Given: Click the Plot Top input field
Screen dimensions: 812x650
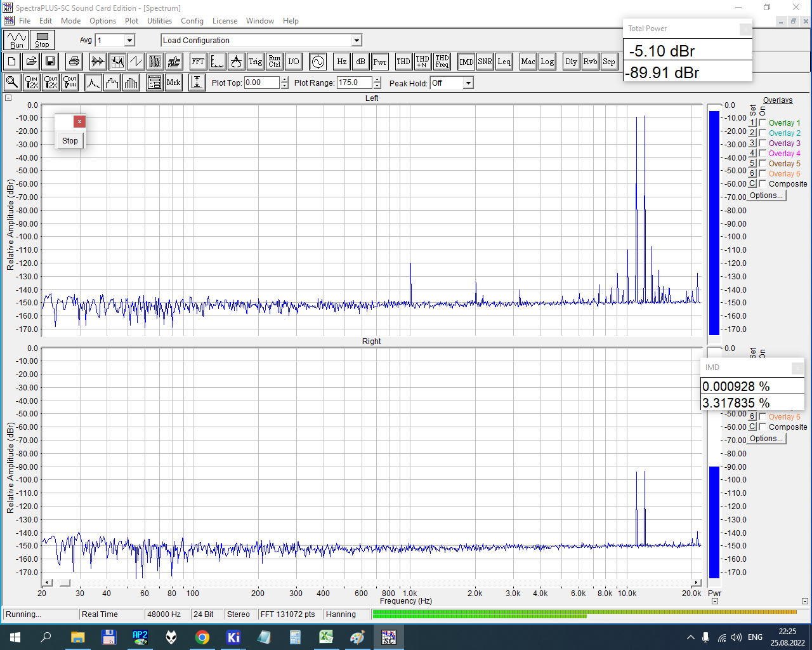Looking at the screenshot, I should [x=261, y=83].
